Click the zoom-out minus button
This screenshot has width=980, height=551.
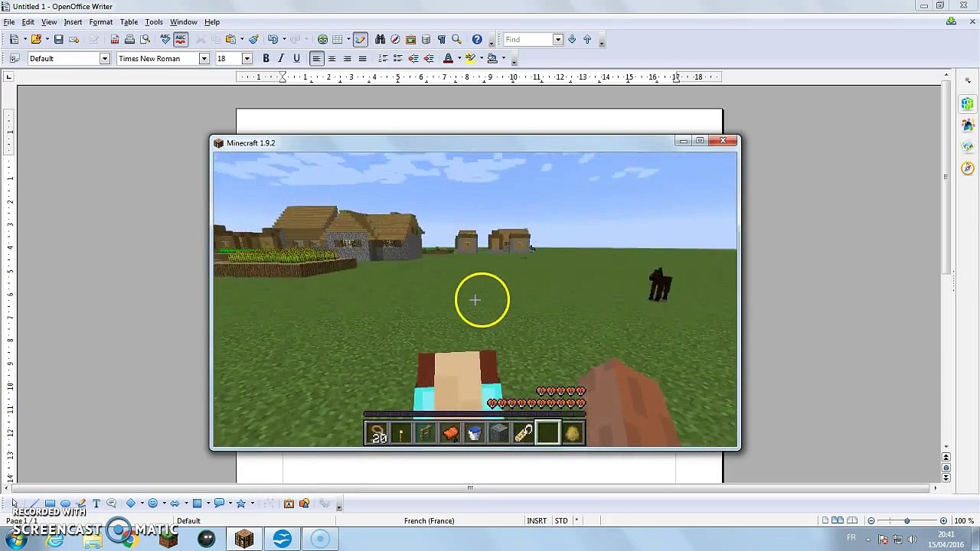point(871,521)
